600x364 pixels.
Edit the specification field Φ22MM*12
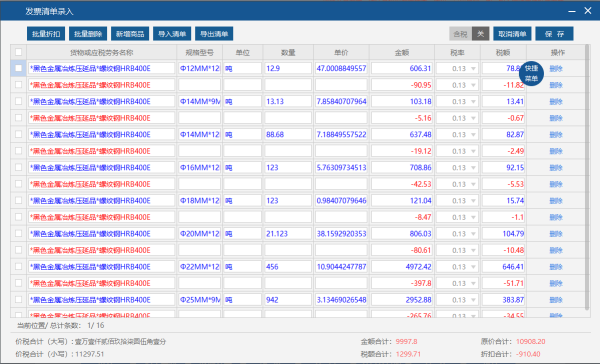click(199, 267)
